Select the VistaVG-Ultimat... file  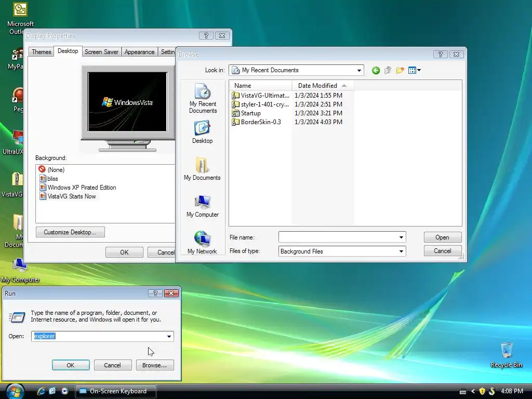pos(260,96)
